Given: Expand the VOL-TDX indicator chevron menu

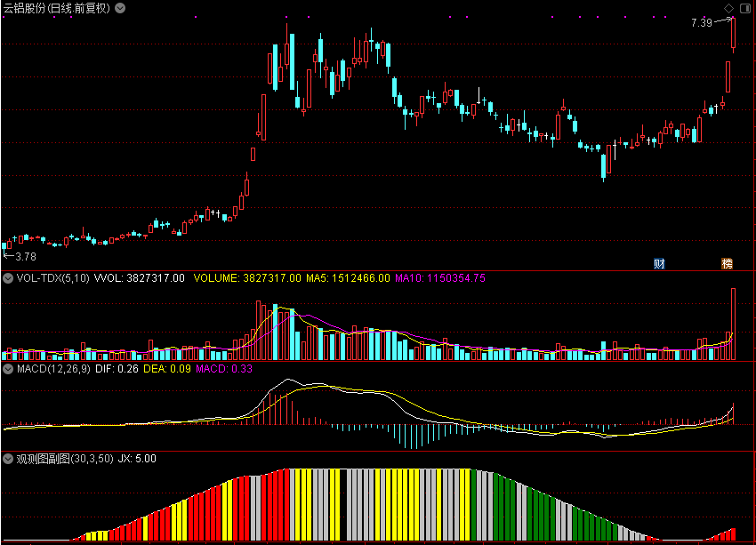Looking at the screenshot, I should click(8, 278).
